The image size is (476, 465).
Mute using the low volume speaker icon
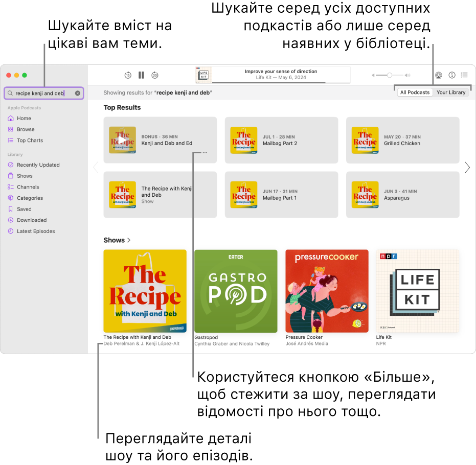click(373, 75)
